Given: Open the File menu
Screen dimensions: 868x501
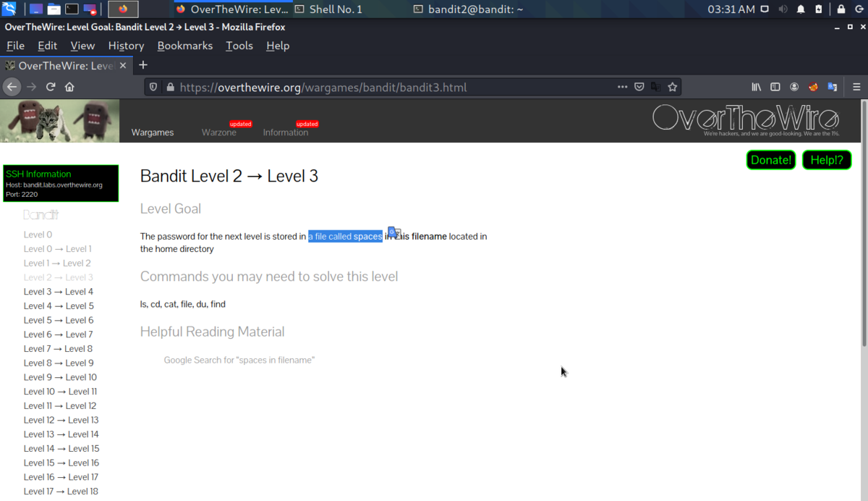Looking at the screenshot, I should 15,46.
